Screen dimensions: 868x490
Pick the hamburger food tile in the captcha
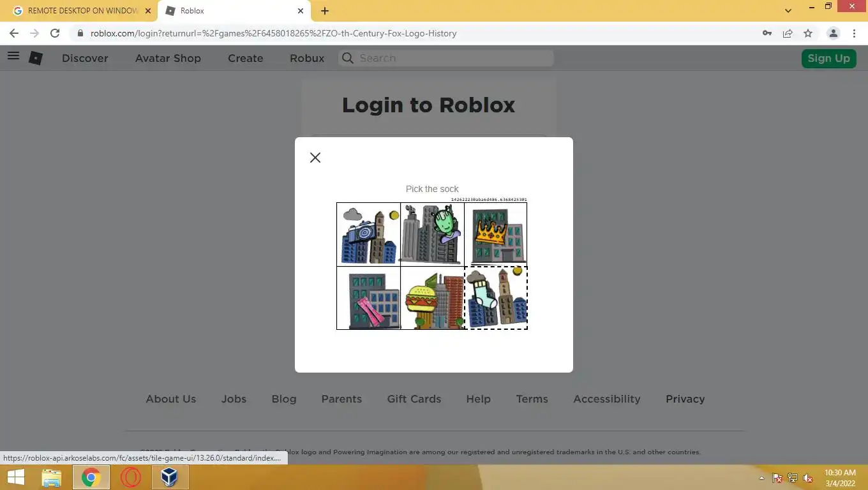[432, 298]
